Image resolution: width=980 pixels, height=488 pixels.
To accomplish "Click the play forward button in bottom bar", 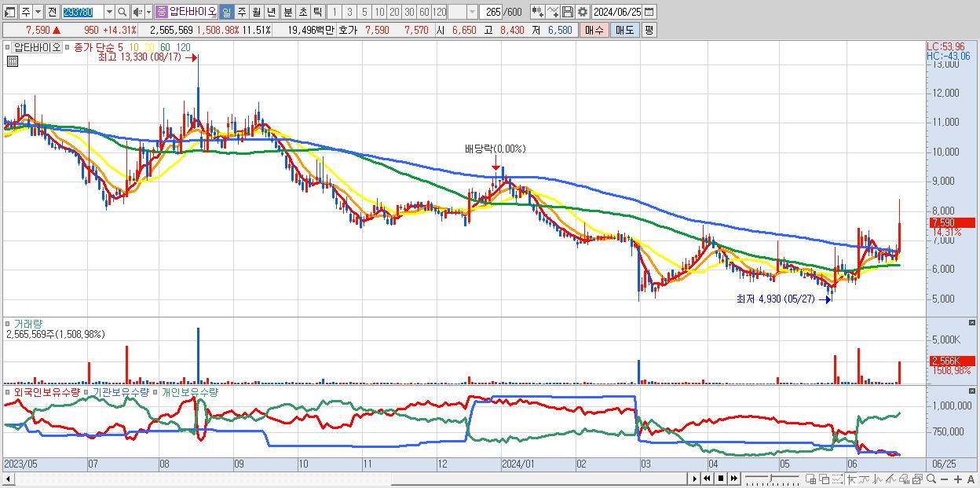I will click(x=695, y=479).
